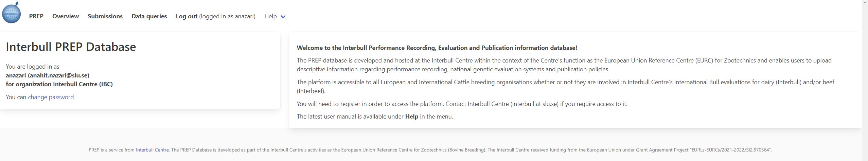Click the You are logged in as text
Viewport: 868px width, 161px height.
(33, 67)
